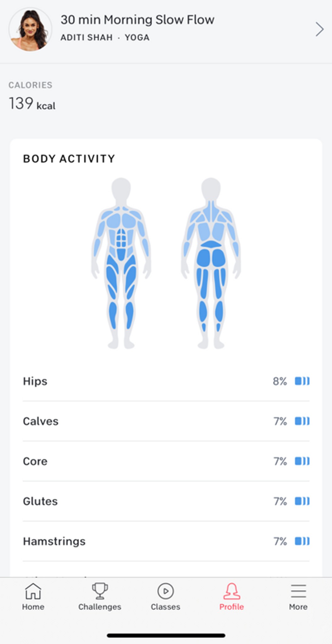Screen dimensions: 332x644
Task: Tap Aditi Shah's instructor photo
Action: (30, 30)
